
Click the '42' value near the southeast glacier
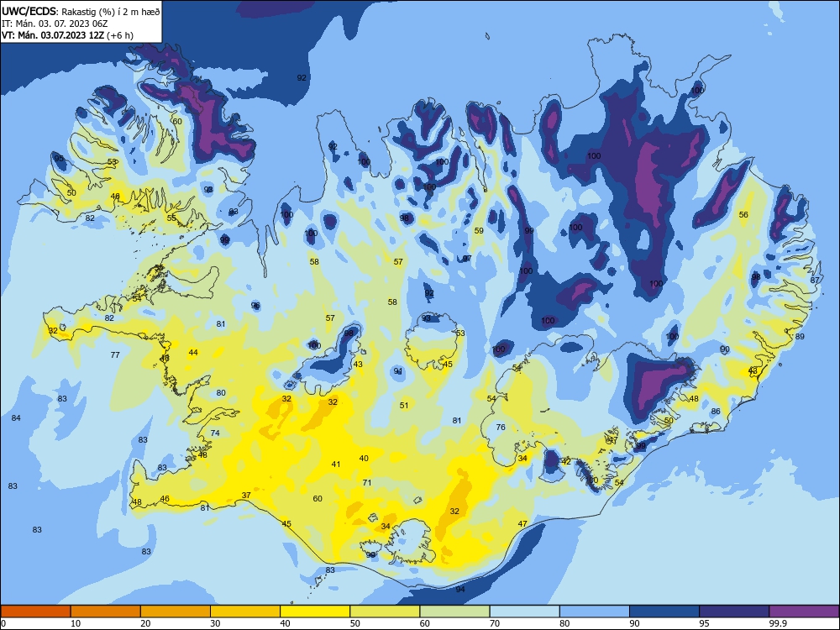tap(566, 461)
